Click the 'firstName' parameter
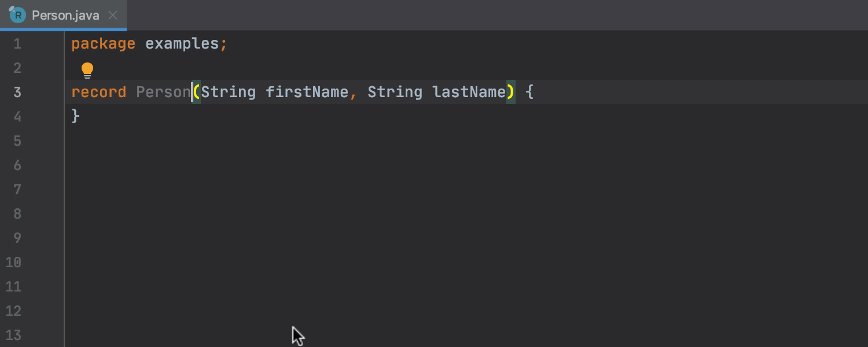868x347 pixels. [307, 93]
